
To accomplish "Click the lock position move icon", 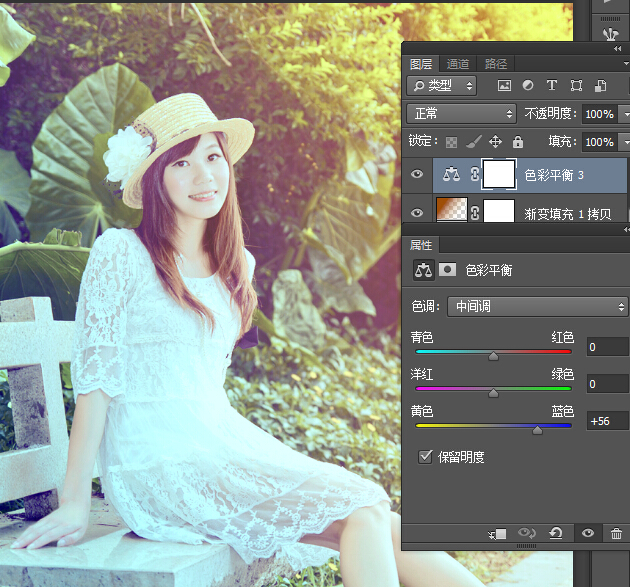I will pos(495,142).
